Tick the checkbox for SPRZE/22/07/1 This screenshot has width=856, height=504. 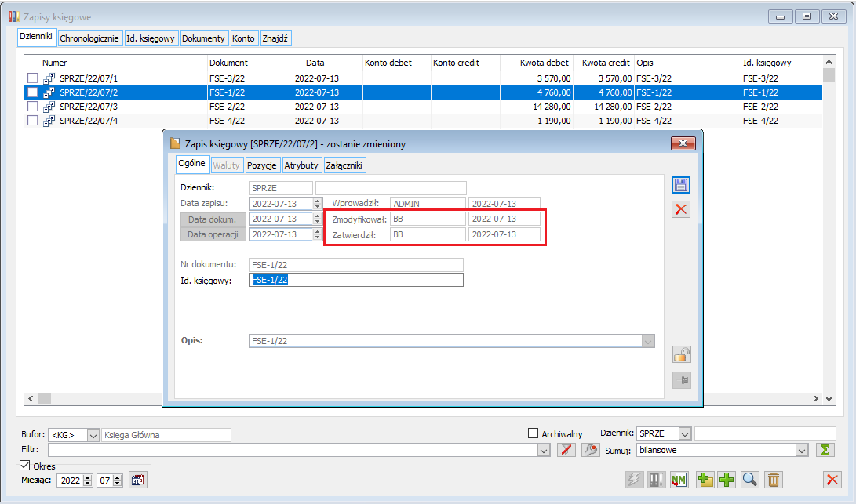pos(33,78)
